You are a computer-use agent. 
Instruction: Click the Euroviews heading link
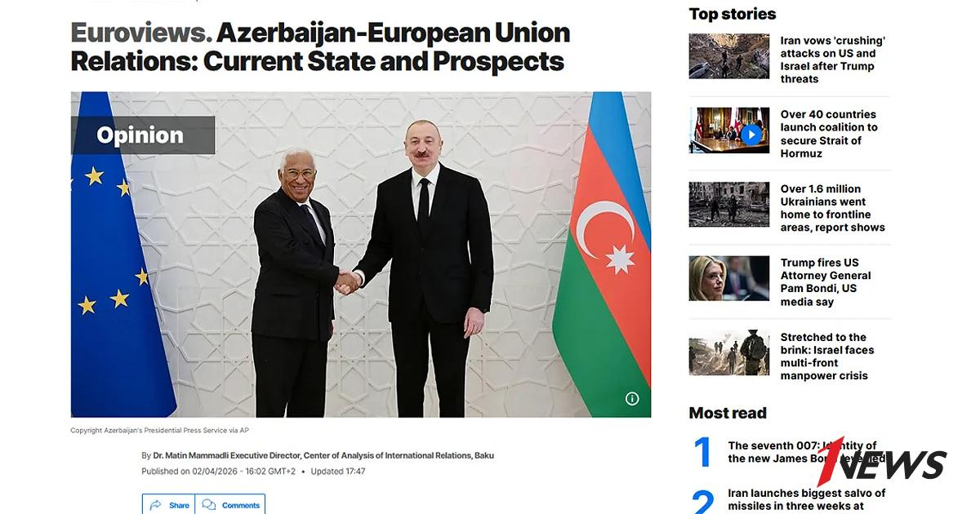(x=141, y=33)
